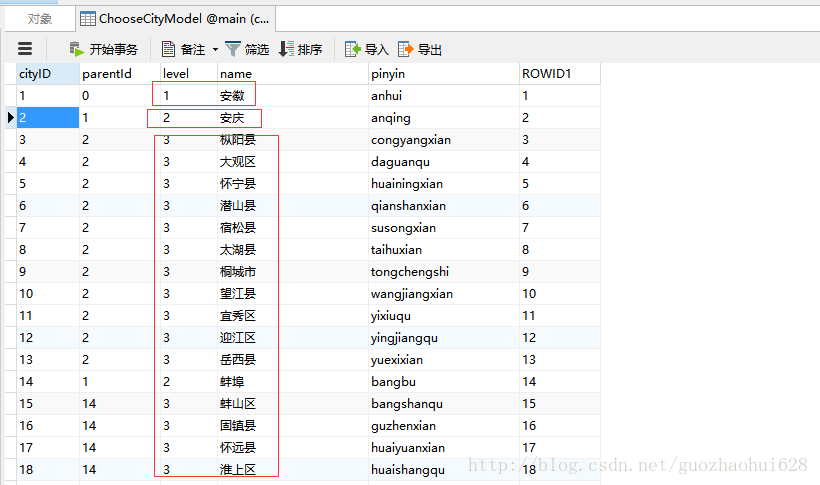This screenshot has height=485, width=820.
Task: Click the ROWID1 column header
Action: tap(560, 74)
